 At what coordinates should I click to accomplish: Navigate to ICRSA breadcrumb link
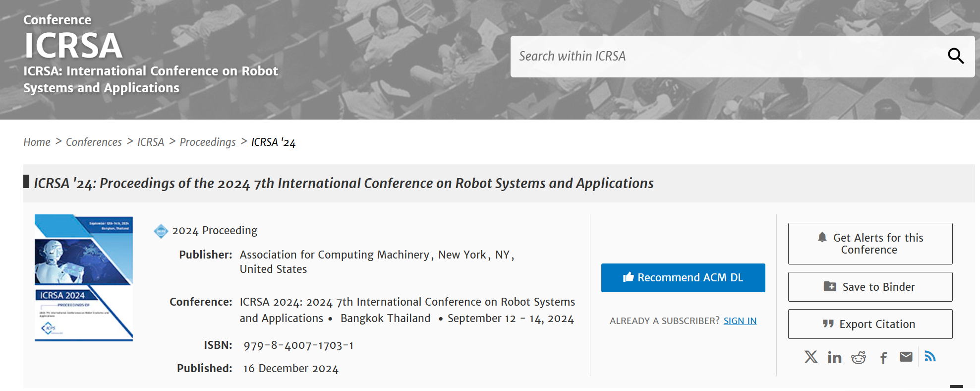pyautogui.click(x=150, y=142)
